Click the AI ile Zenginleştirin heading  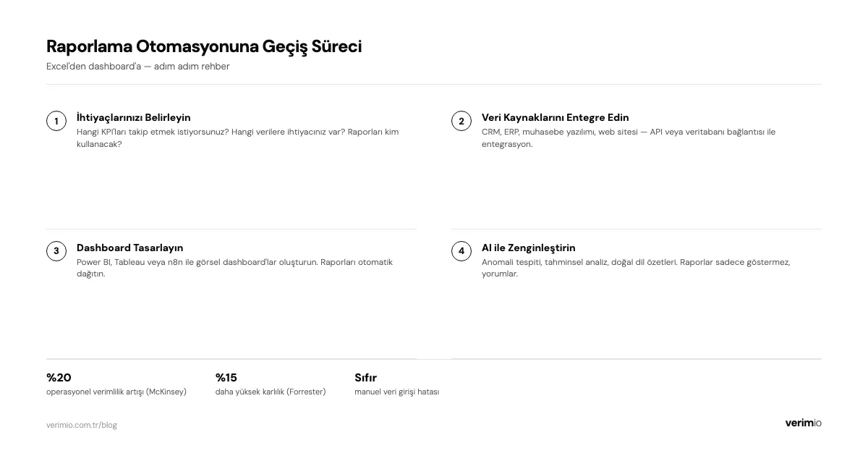(x=528, y=248)
